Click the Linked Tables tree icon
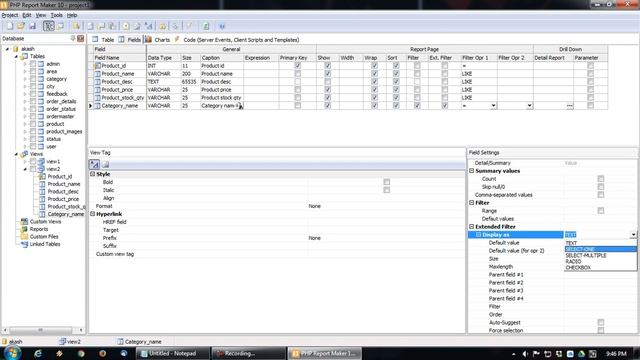Image resolution: width=640 pixels, height=360 pixels. pos(24,244)
